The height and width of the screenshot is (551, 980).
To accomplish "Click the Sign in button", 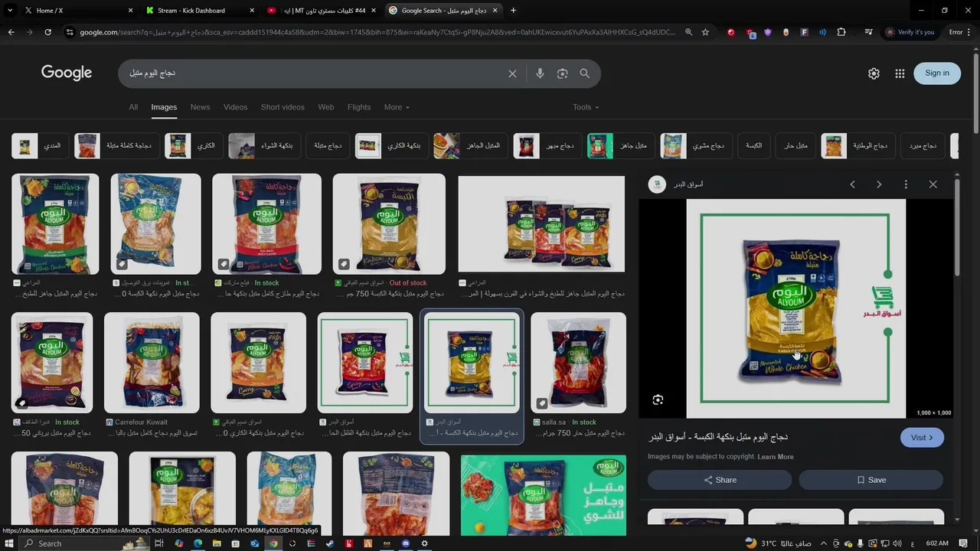I will [937, 73].
